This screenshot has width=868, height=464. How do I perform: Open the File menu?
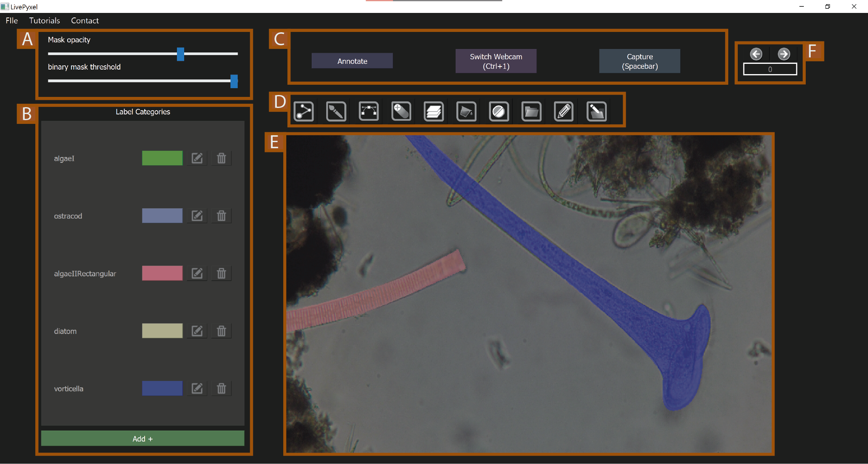12,21
